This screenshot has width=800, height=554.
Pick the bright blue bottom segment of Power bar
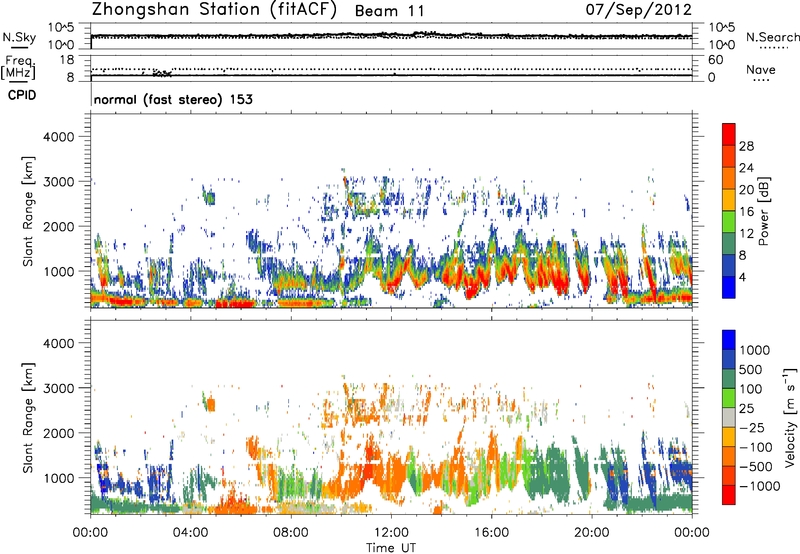tap(729, 288)
